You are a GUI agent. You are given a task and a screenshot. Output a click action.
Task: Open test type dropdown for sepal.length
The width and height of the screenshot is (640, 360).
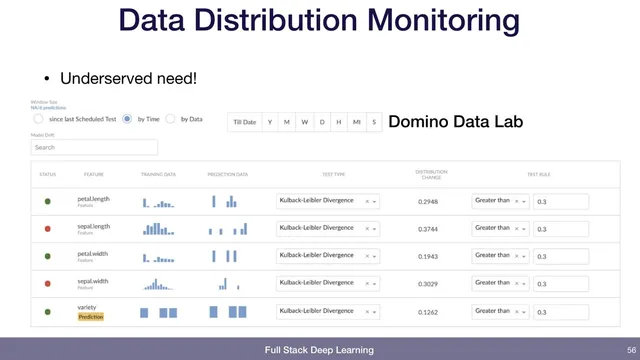328,229
